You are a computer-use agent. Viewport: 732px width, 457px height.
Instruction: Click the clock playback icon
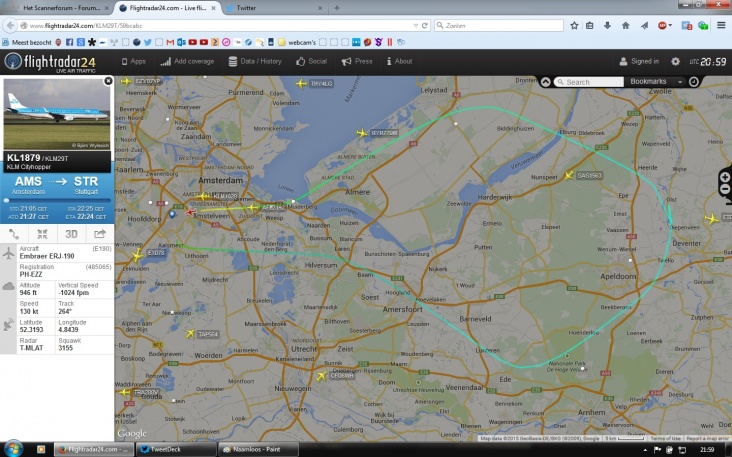point(694,81)
